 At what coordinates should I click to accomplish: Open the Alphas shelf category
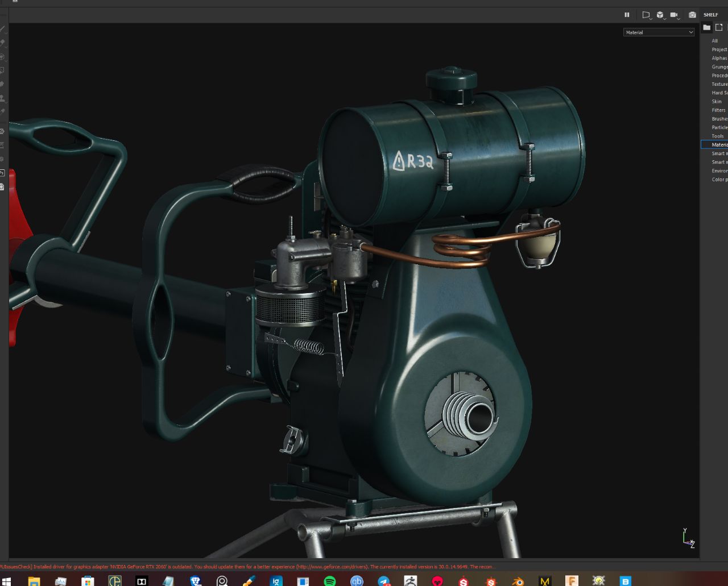tap(719, 58)
